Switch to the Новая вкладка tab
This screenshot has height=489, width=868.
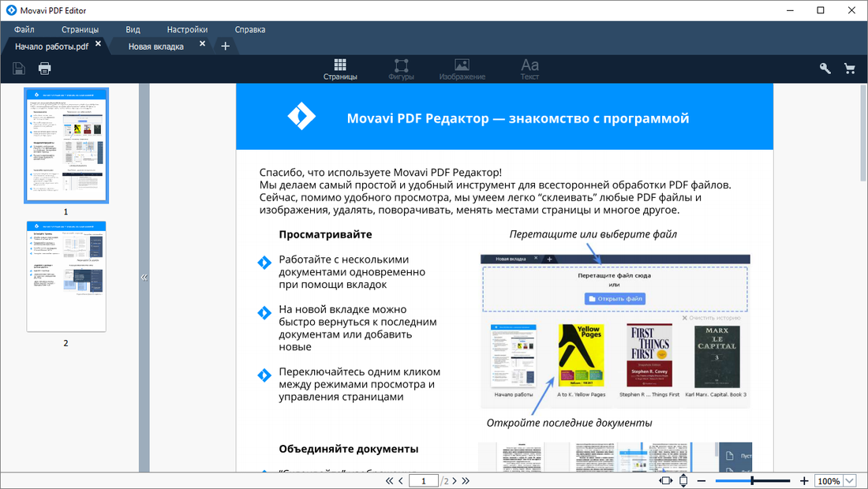(156, 47)
